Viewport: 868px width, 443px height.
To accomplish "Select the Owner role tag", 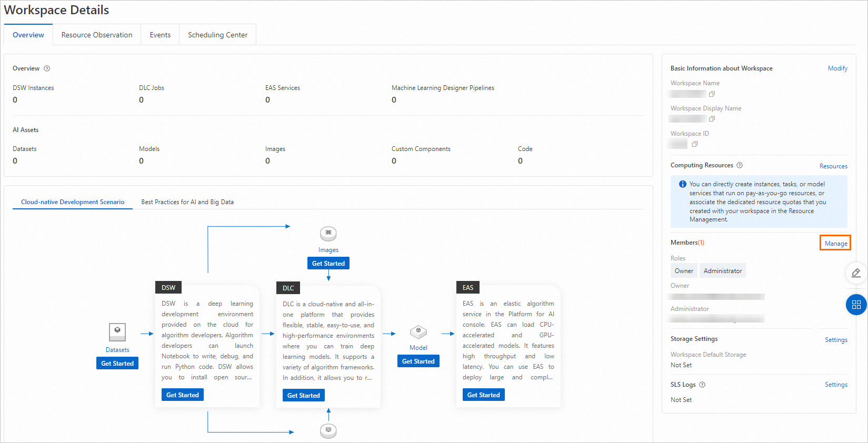I will pos(684,271).
